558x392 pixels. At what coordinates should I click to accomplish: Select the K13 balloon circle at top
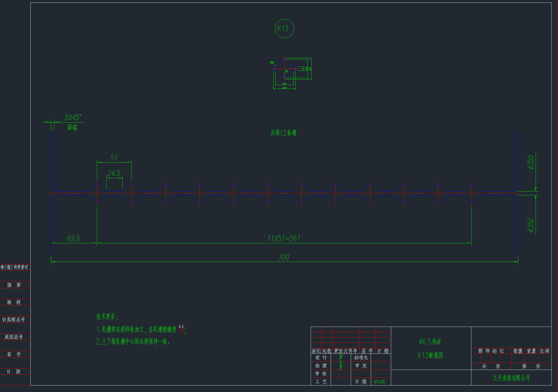284,28
